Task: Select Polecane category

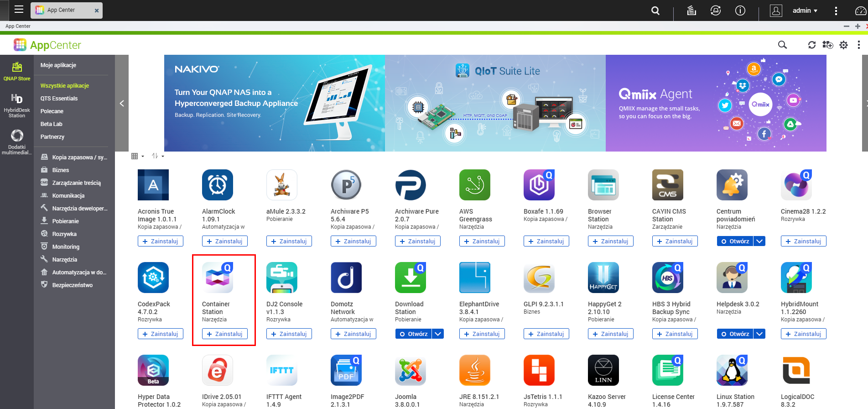Action: 52,111
